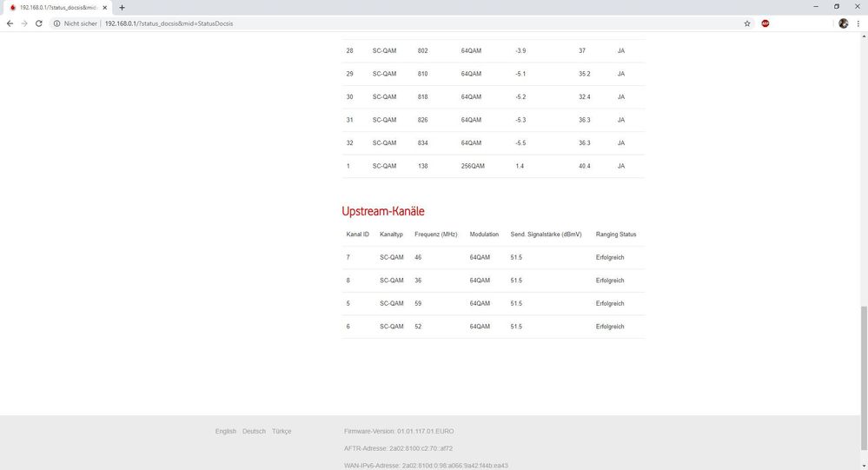Open a new browser tab
Viewport: 868px width, 470px height.
tap(122, 8)
